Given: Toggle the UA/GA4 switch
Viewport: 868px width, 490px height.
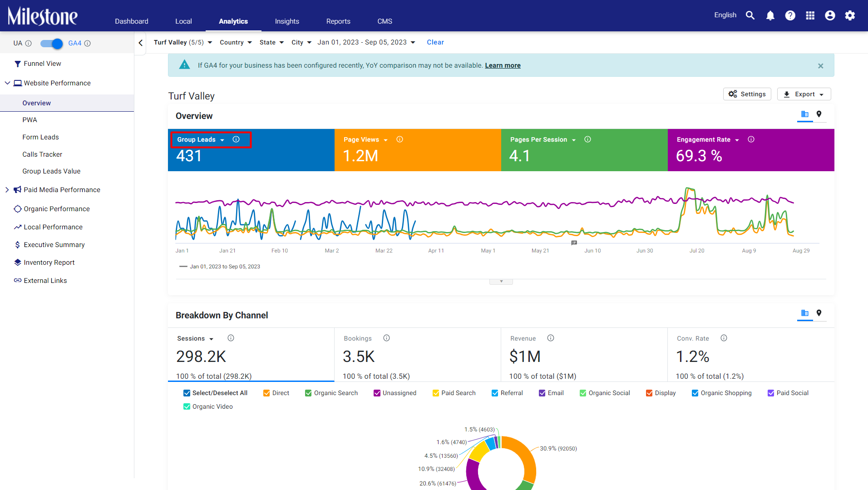Looking at the screenshot, I should pos(51,44).
